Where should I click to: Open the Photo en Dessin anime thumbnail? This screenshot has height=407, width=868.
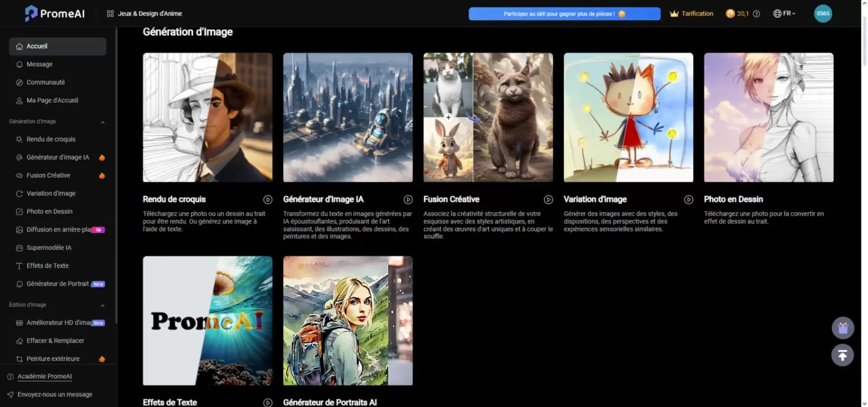click(769, 117)
